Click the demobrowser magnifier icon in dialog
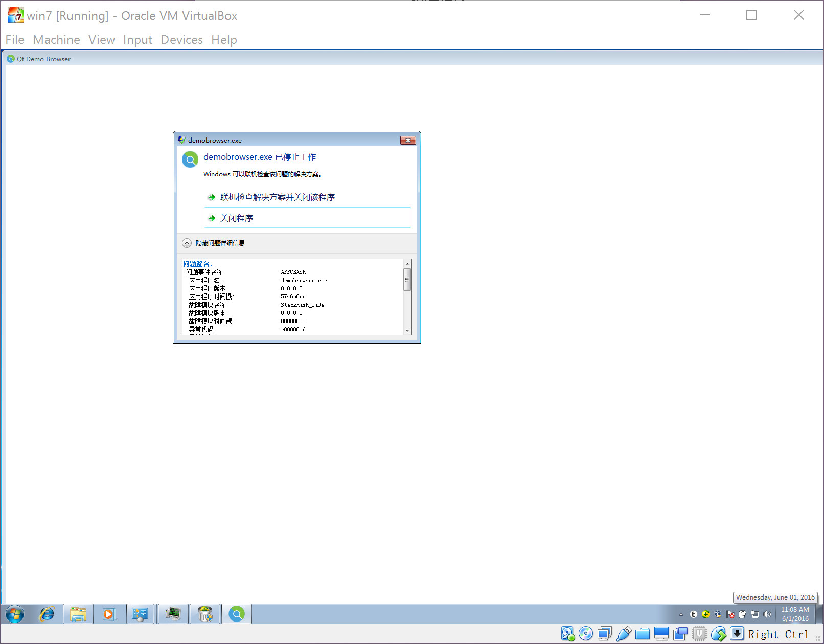824x644 pixels. point(190,159)
